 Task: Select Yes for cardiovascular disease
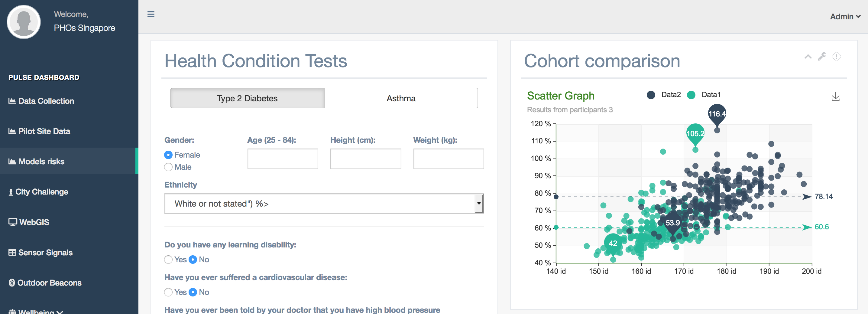click(168, 292)
